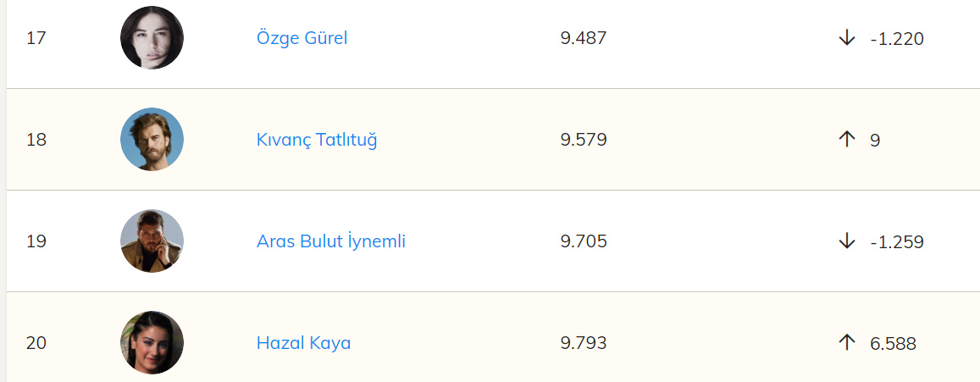The image size is (980, 382).
Task: Click the score value 9.487
Action: pyautogui.click(x=584, y=38)
